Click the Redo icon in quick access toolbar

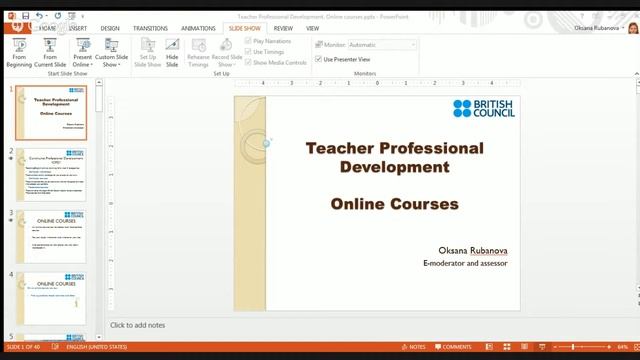click(58, 16)
